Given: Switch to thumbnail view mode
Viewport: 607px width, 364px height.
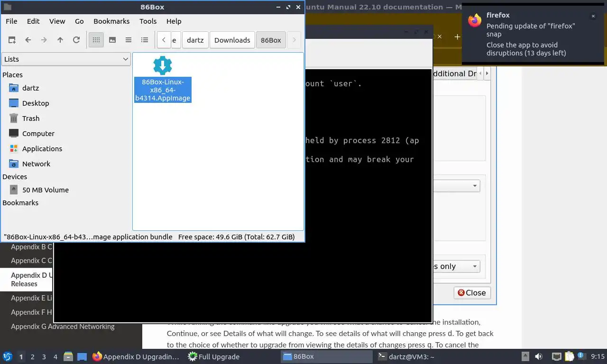Looking at the screenshot, I should (112, 40).
